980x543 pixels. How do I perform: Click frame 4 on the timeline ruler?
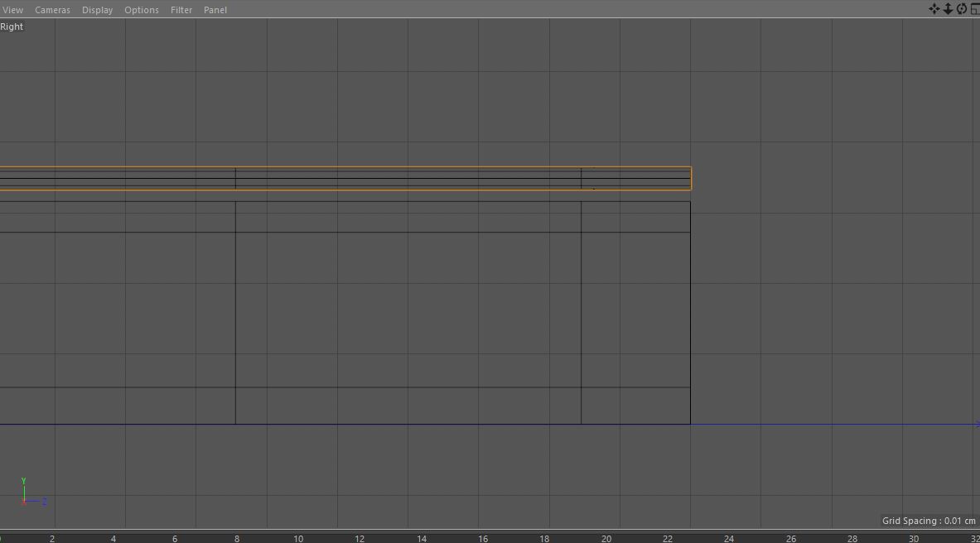[x=113, y=539]
